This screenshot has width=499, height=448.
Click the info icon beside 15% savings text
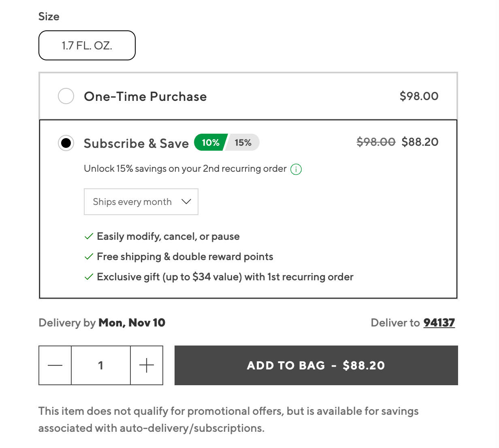[296, 169]
